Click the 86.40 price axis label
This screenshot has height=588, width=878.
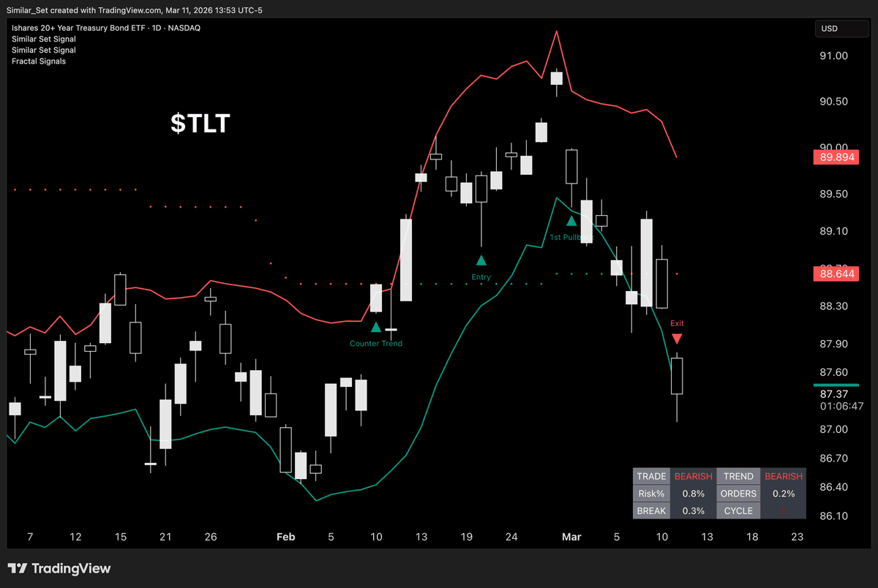(x=834, y=487)
